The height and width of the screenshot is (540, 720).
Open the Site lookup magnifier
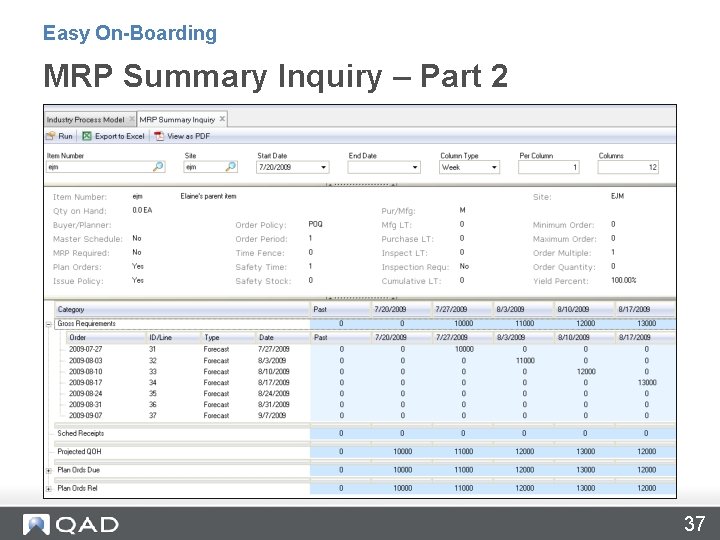(231, 167)
